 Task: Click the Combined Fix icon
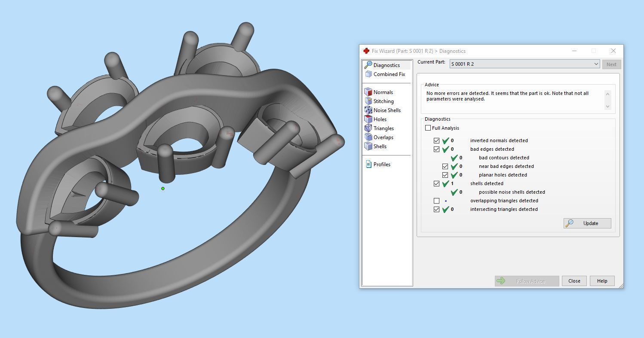point(368,74)
